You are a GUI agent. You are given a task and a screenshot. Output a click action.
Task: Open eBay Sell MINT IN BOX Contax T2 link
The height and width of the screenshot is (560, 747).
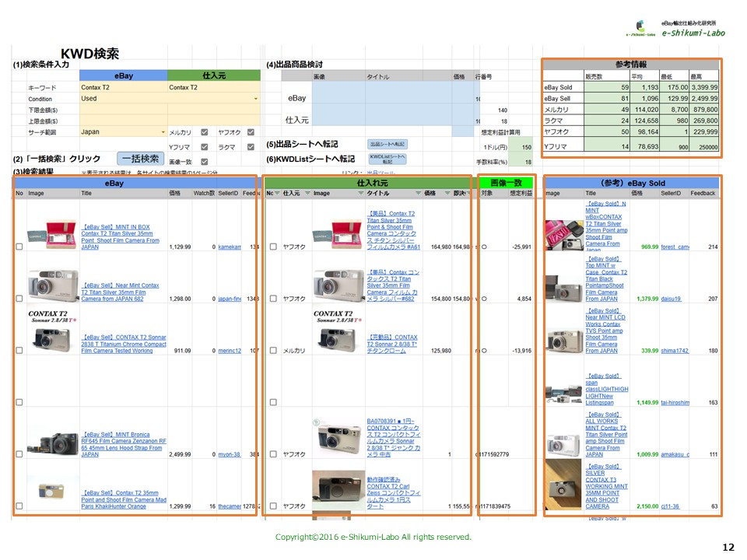click(120, 237)
